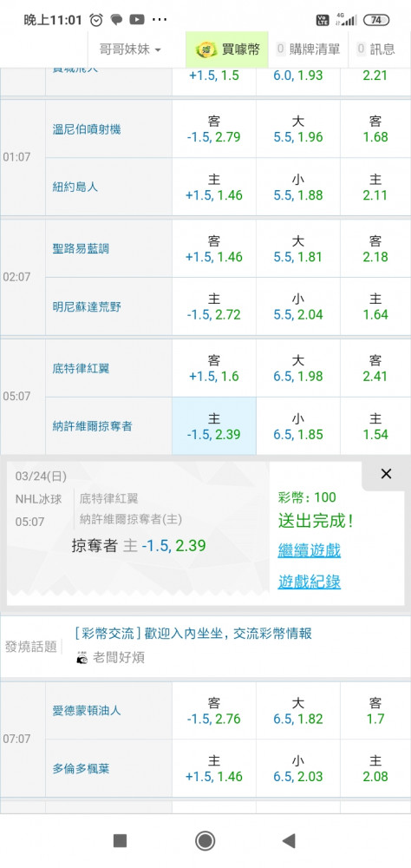The width and height of the screenshot is (411, 868).
Task: Open the 愛德蒙頓油人 team link
Action: [87, 711]
